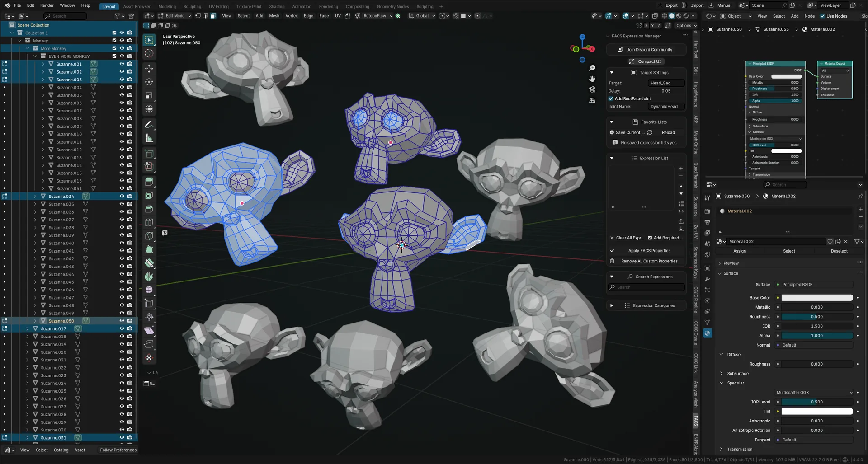Uncheck the Collection 1 exclude checkbox
This screenshot has width=868, height=464.
point(114,33)
